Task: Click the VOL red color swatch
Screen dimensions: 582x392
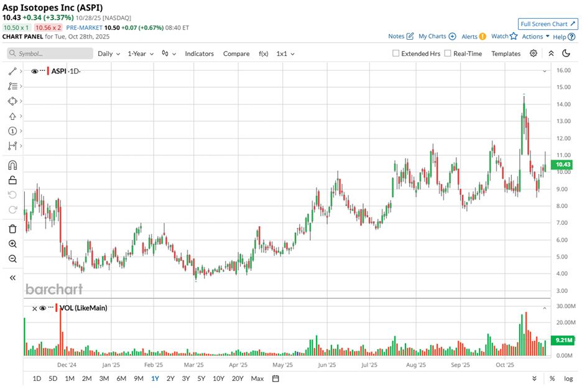Action: pyautogui.click(x=57, y=308)
